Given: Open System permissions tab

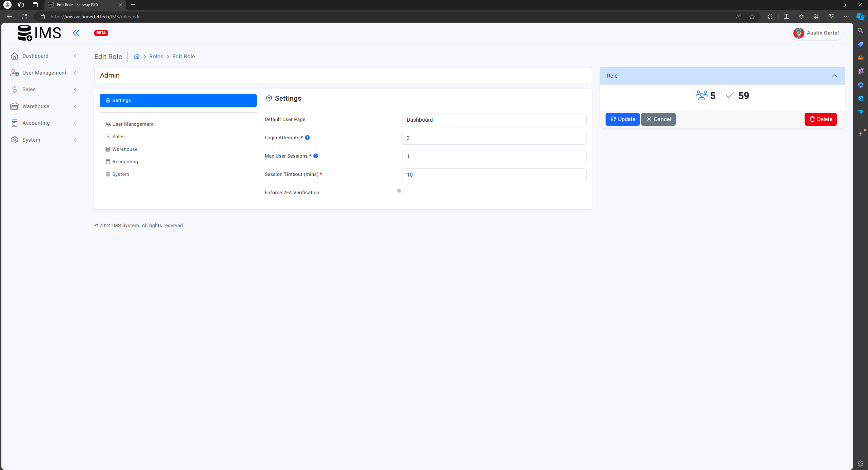Looking at the screenshot, I should point(120,174).
